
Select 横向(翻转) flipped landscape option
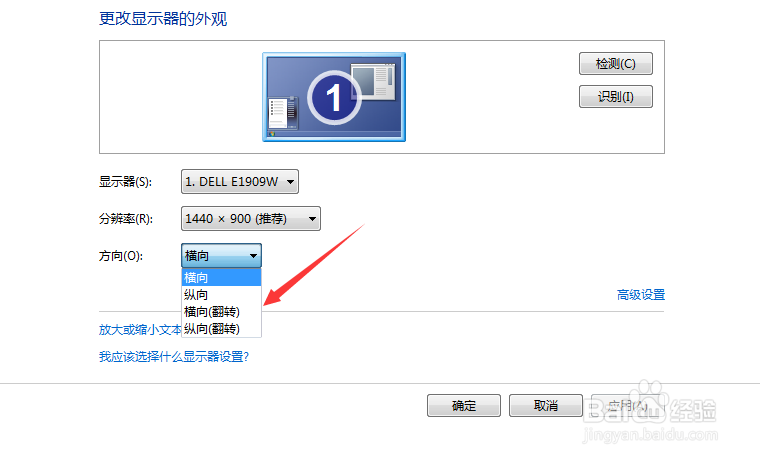click(x=222, y=312)
